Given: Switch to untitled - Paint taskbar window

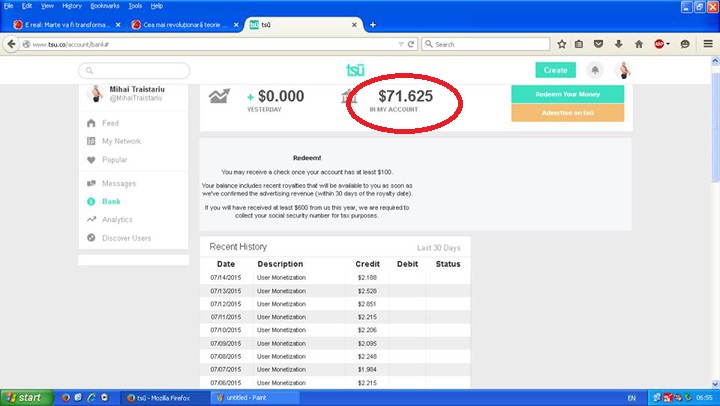Looking at the screenshot, I should (x=255, y=398).
